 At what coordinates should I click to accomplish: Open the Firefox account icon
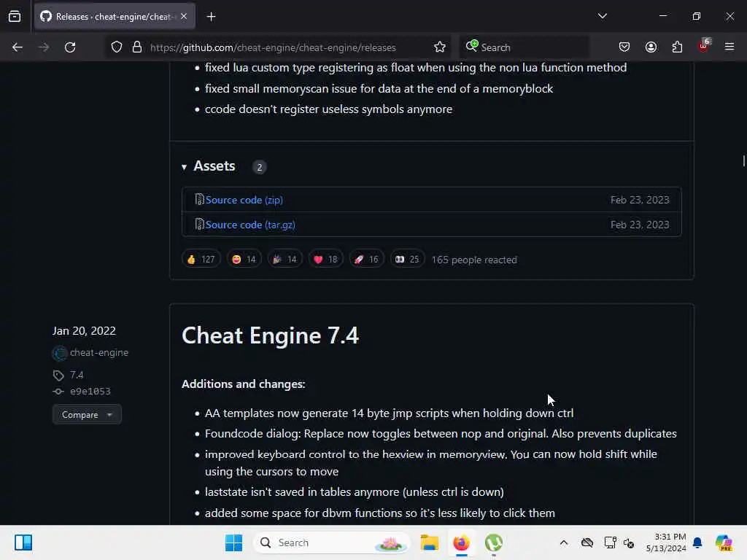tap(651, 47)
